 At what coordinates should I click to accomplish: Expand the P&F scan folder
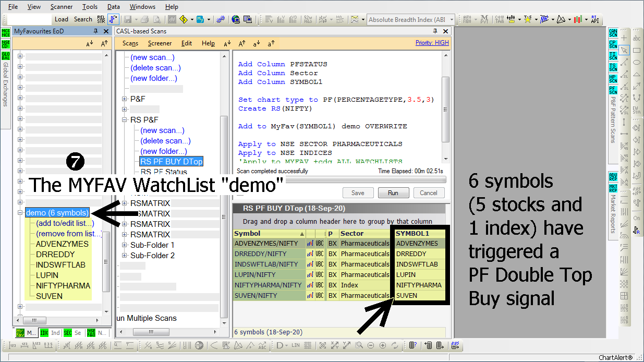tap(125, 99)
